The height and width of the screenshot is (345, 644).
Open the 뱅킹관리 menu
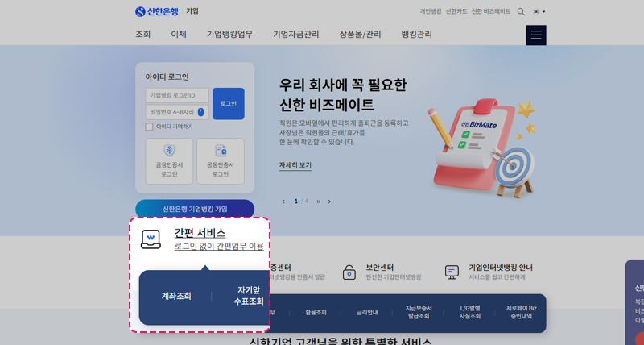coord(416,35)
